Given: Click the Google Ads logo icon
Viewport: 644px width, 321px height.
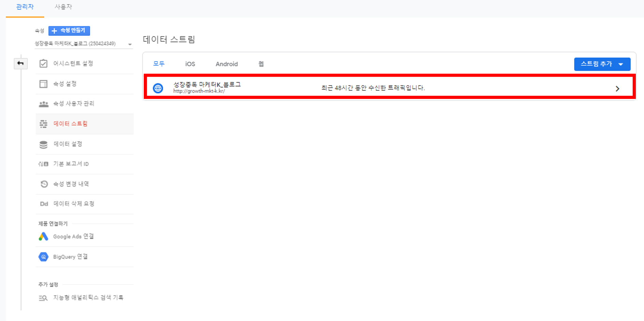Looking at the screenshot, I should (43, 236).
